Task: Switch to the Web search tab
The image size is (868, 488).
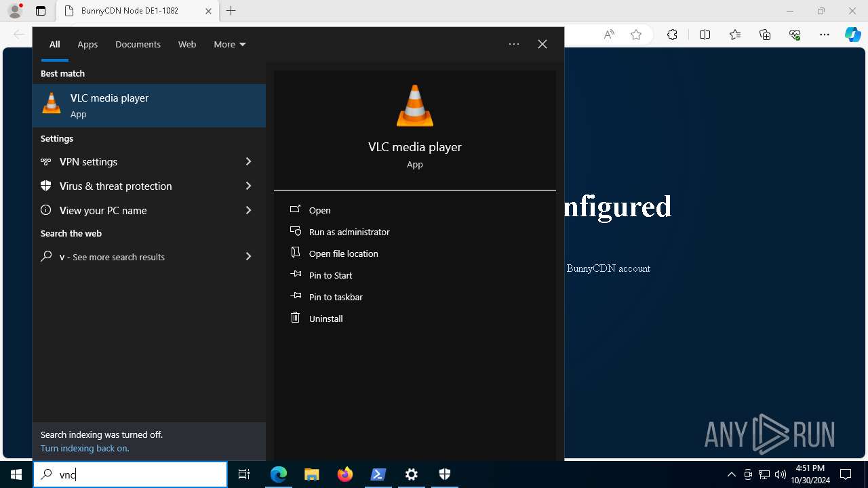Action: pos(187,44)
